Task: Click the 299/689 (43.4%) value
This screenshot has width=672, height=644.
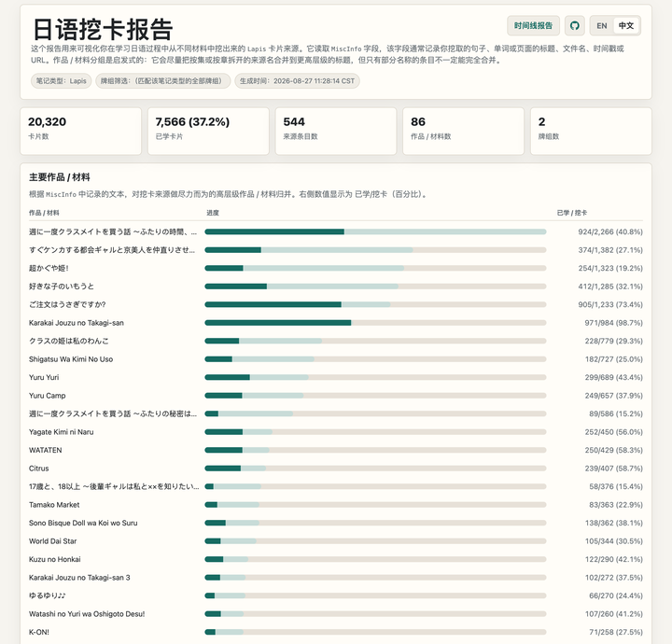Action: tap(614, 377)
